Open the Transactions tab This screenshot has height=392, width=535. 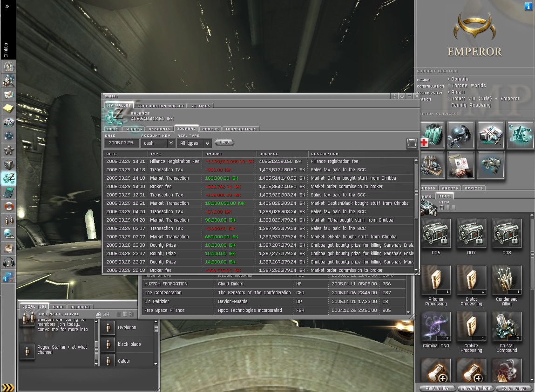241,129
